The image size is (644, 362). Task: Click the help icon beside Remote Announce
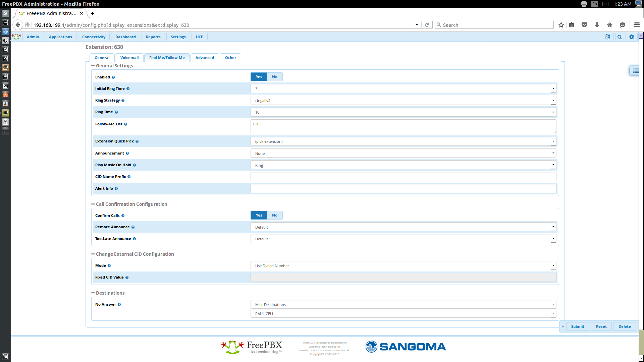click(x=133, y=227)
